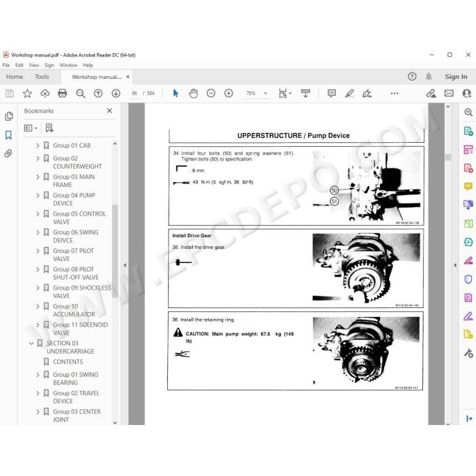
Task: Click the Sign In button
Action: (456, 76)
